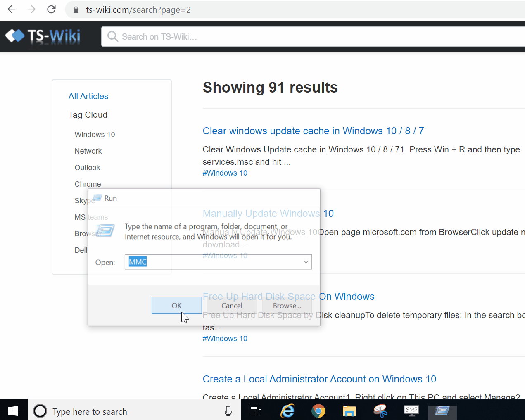Select the Outlook tag in sidebar
Screen dimensions: 525x420
click(87, 168)
